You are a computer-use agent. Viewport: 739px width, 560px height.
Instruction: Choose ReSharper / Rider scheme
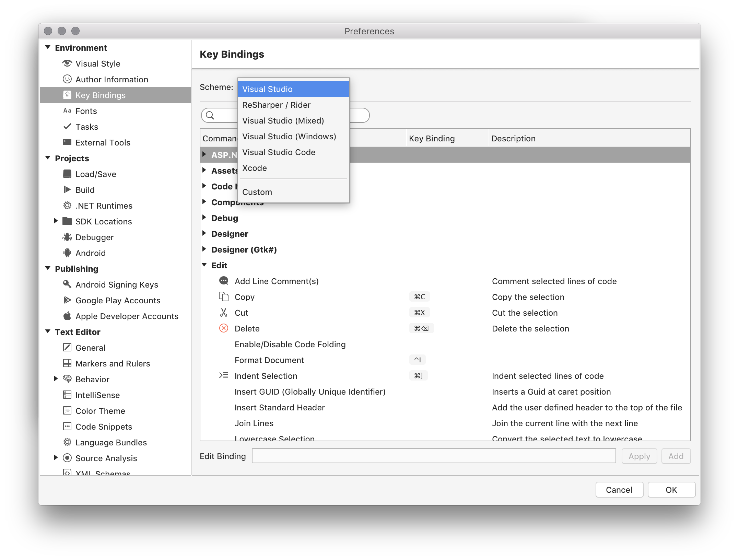pos(294,105)
